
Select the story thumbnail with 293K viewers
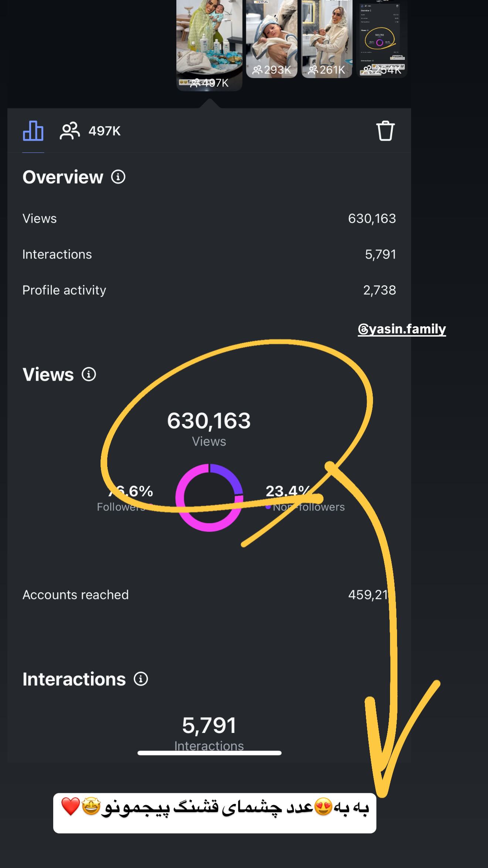pyautogui.click(x=272, y=38)
